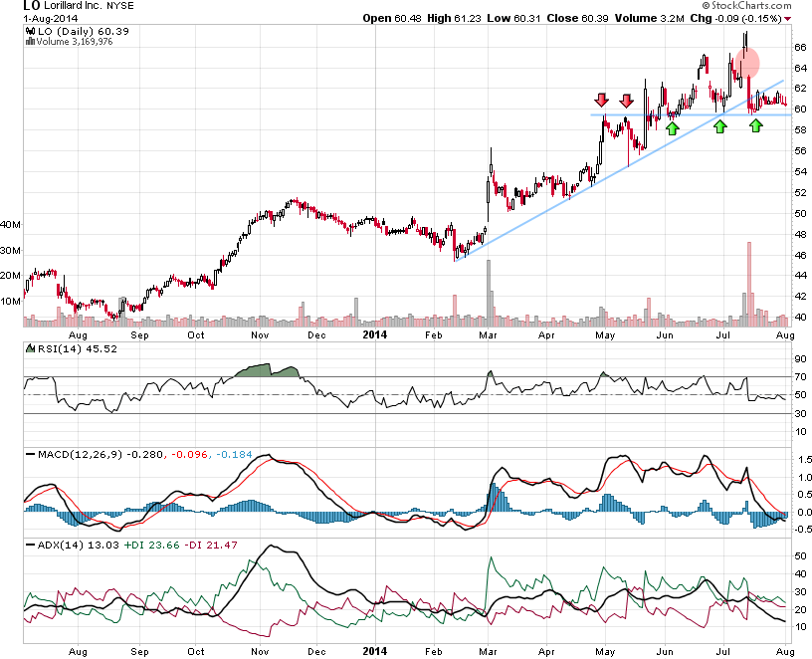Select the LO ticker symbol in the title
This screenshot has height=659, width=812.
click(x=31, y=6)
